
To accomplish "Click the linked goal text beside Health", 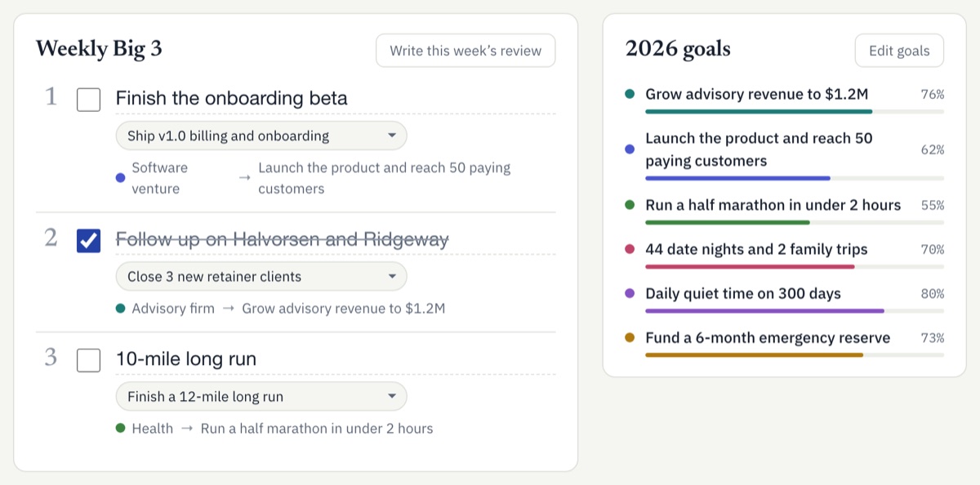I will [317, 428].
